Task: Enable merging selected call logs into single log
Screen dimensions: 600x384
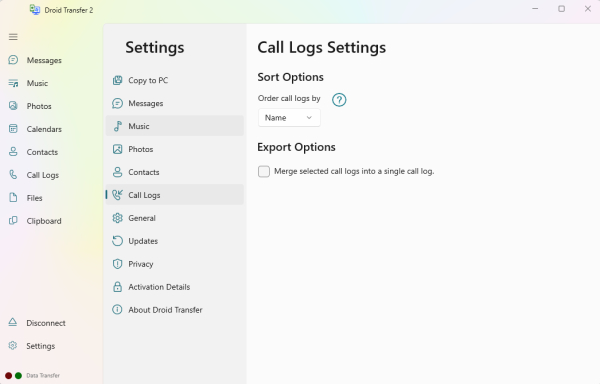Action: tap(264, 171)
